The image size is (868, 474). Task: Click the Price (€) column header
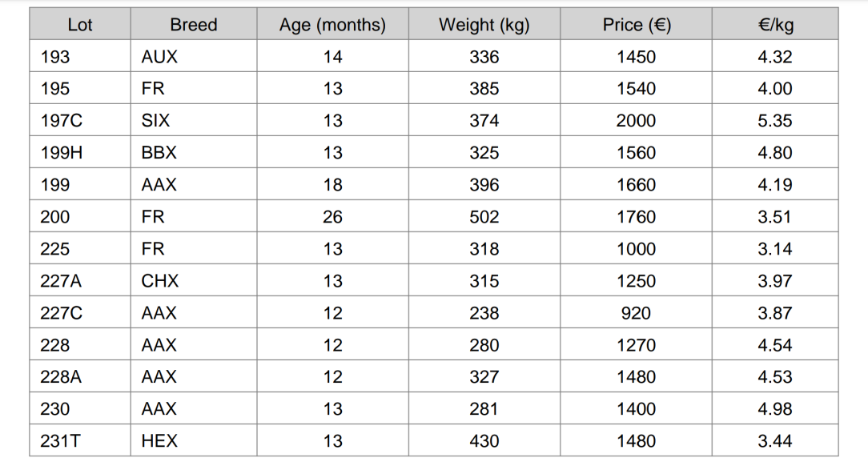click(x=636, y=25)
